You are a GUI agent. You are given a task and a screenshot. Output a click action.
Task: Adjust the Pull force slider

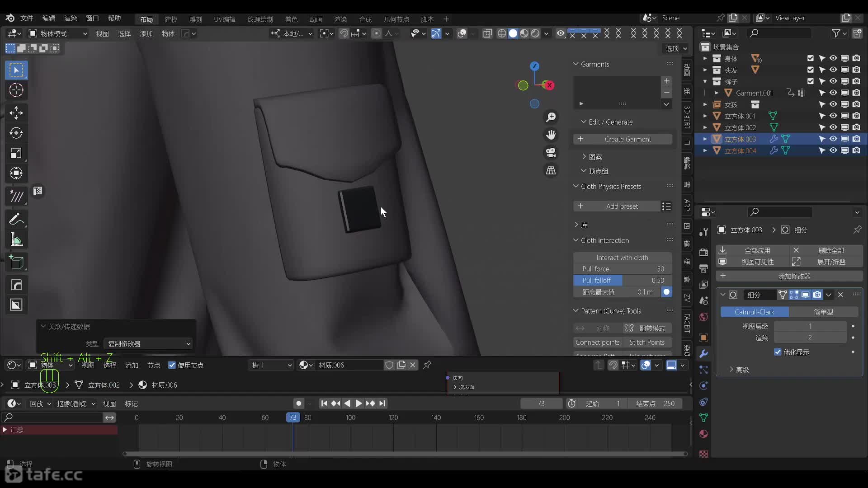tap(623, 269)
